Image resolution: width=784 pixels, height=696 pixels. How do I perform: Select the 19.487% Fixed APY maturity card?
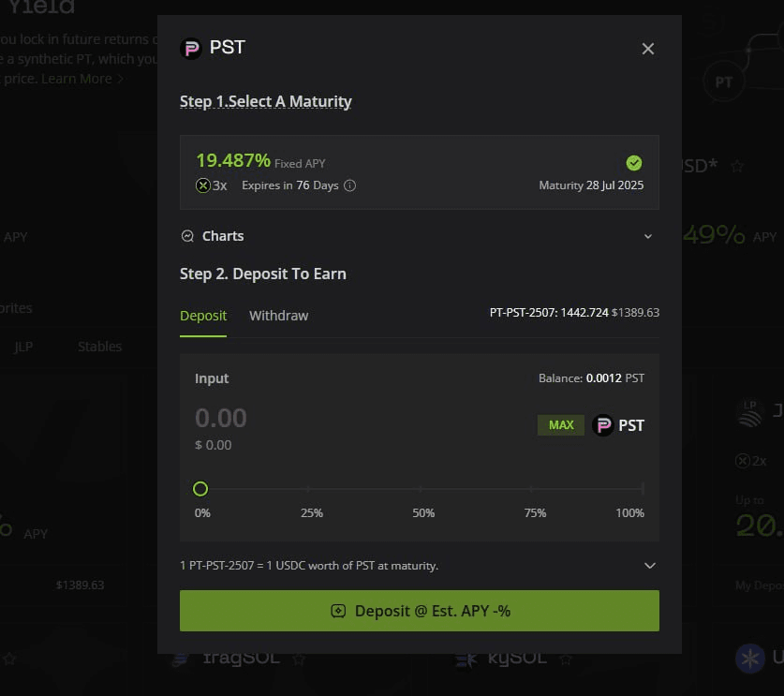coord(419,171)
